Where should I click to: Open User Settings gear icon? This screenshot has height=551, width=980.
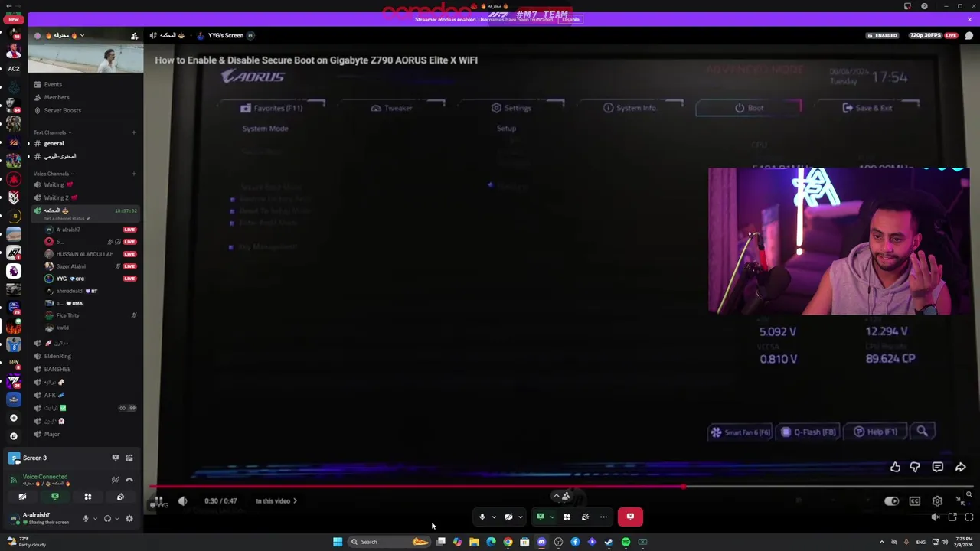pyautogui.click(x=129, y=518)
